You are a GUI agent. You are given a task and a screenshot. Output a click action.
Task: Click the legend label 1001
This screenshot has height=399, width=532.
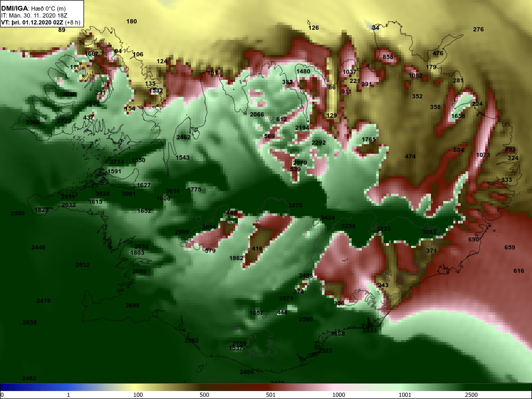pos(405,395)
